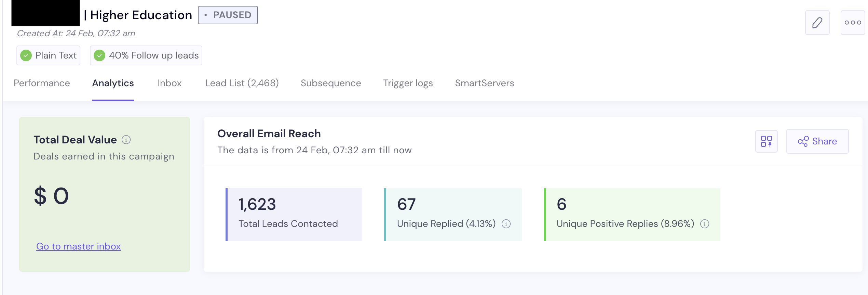Go to the Subsequence tab
The height and width of the screenshot is (295, 868).
point(330,83)
